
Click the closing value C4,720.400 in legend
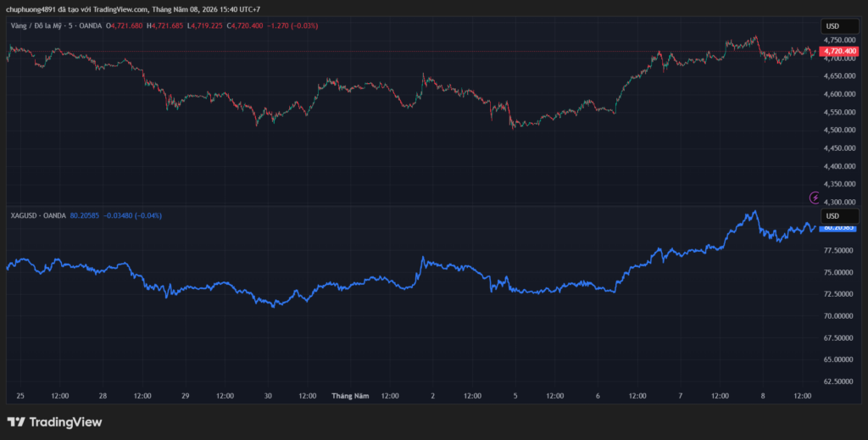(x=245, y=25)
